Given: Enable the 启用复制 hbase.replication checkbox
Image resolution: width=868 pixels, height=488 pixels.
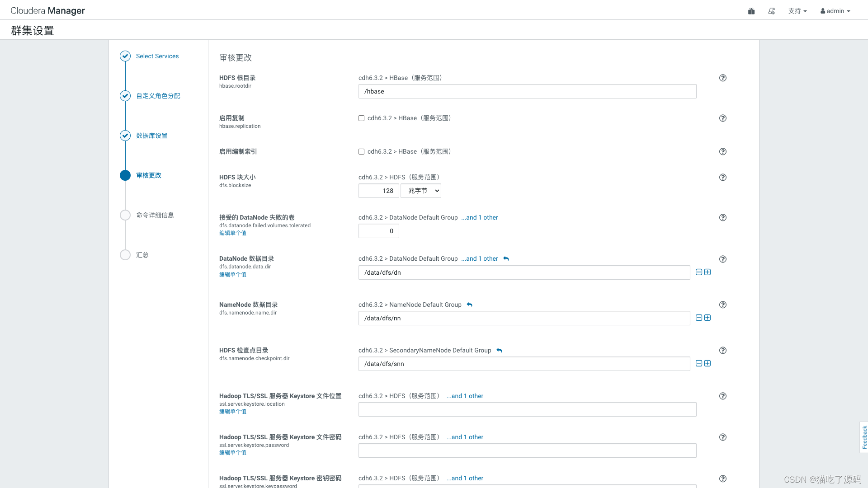Looking at the screenshot, I should click(361, 118).
